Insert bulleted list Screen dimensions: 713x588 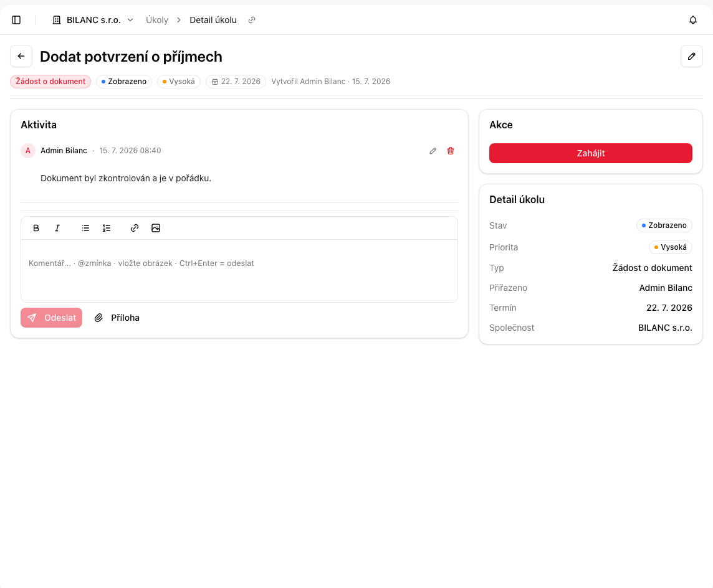pyautogui.click(x=85, y=228)
